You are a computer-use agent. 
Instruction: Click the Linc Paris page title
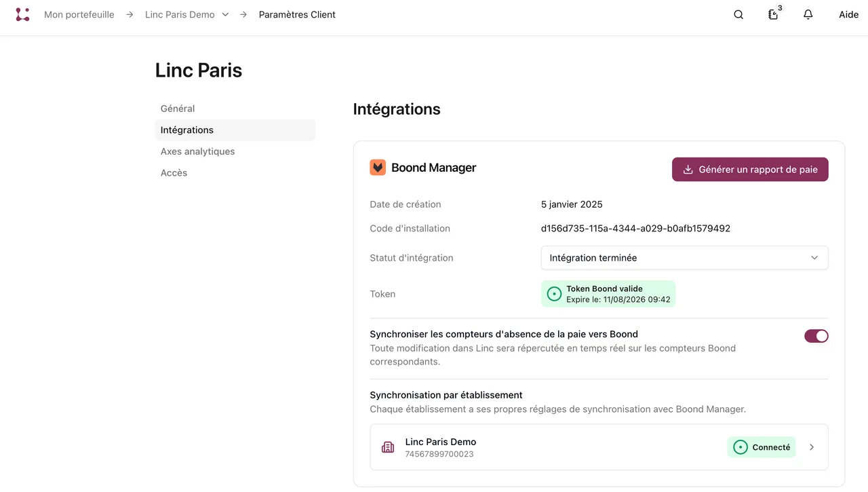click(199, 71)
